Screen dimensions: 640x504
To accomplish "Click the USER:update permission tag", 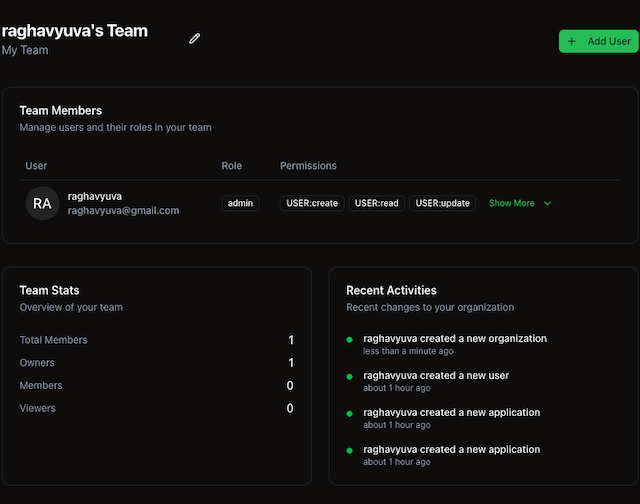I will (x=442, y=203).
